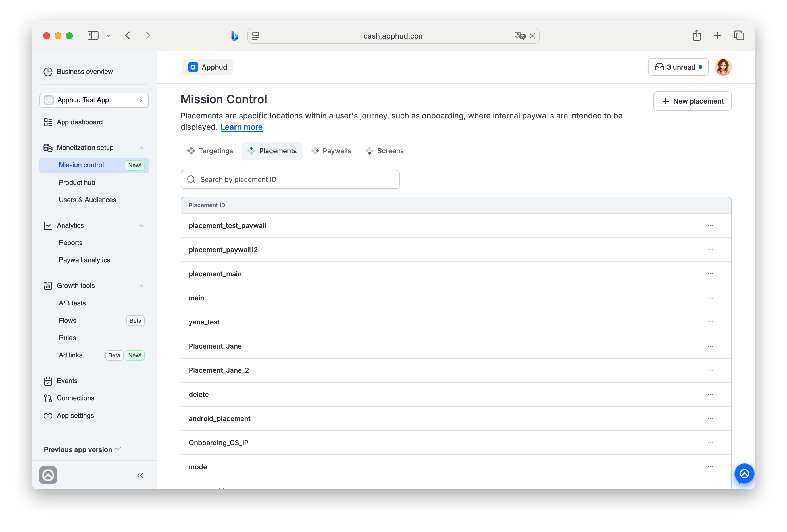Click the Events calendar icon
The height and width of the screenshot is (532, 787).
pos(48,381)
